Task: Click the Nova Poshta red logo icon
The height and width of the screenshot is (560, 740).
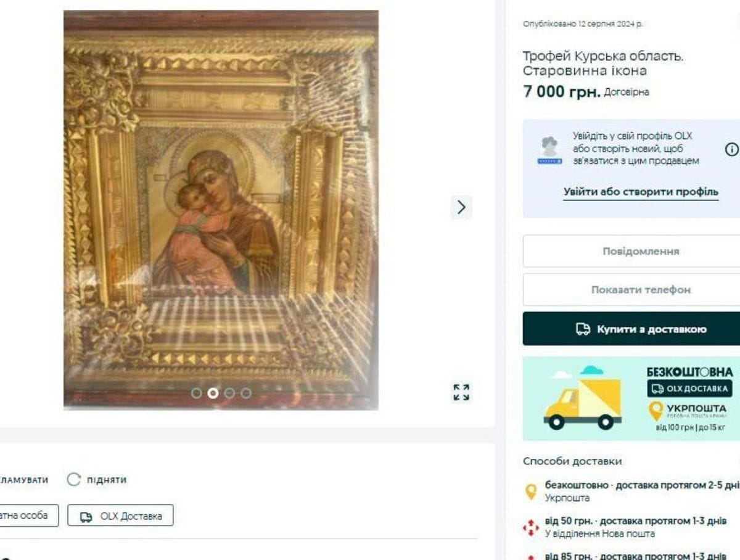Action: (530, 528)
